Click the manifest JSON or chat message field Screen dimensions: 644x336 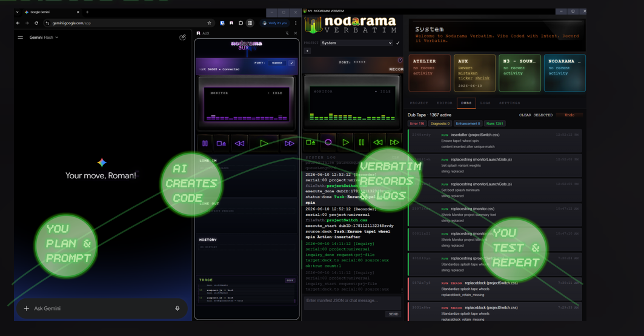(353, 301)
